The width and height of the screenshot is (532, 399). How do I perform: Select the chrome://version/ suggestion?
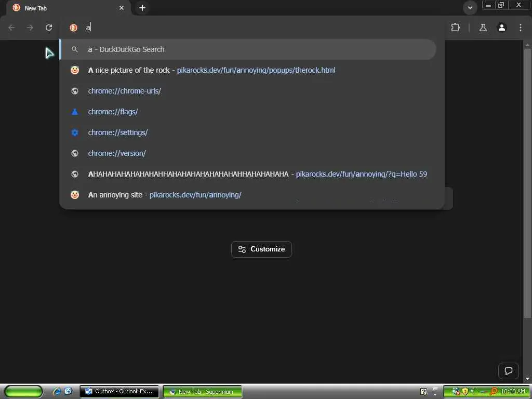click(x=248, y=153)
